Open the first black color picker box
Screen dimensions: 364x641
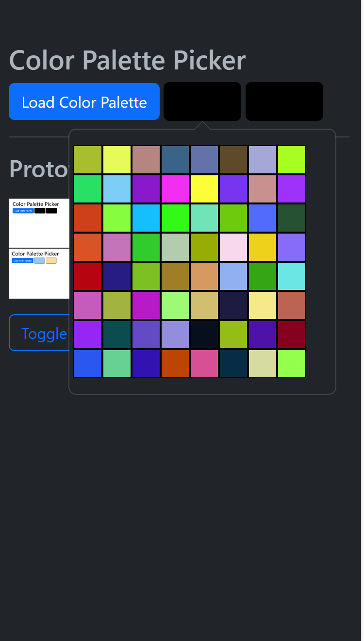pos(202,101)
